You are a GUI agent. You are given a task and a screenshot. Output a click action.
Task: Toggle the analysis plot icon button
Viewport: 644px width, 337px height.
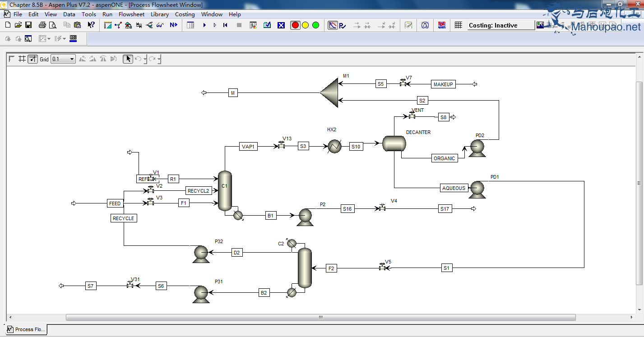pyautogui.click(x=333, y=25)
